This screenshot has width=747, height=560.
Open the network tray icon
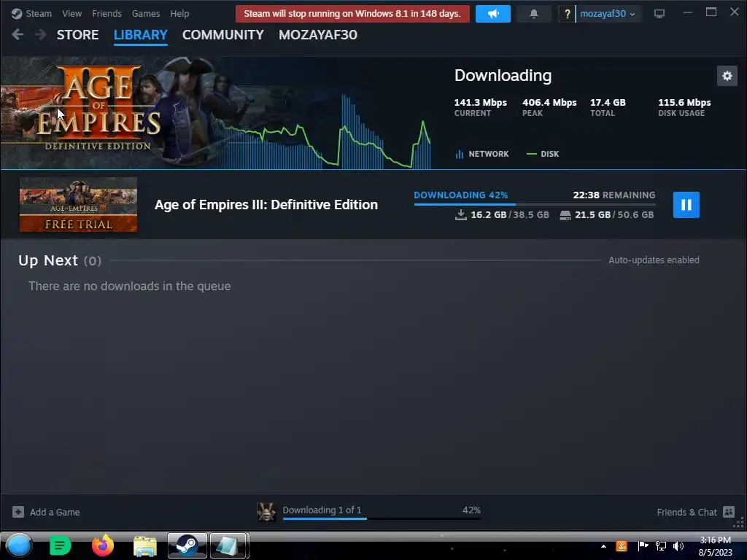[x=661, y=545]
